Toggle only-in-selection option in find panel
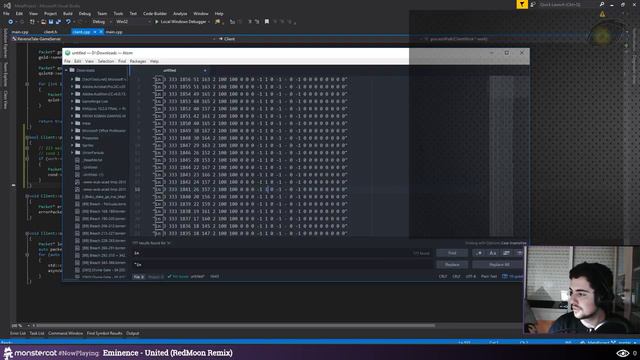The width and height of the screenshot is (640, 360). pyautogui.click(x=506, y=253)
